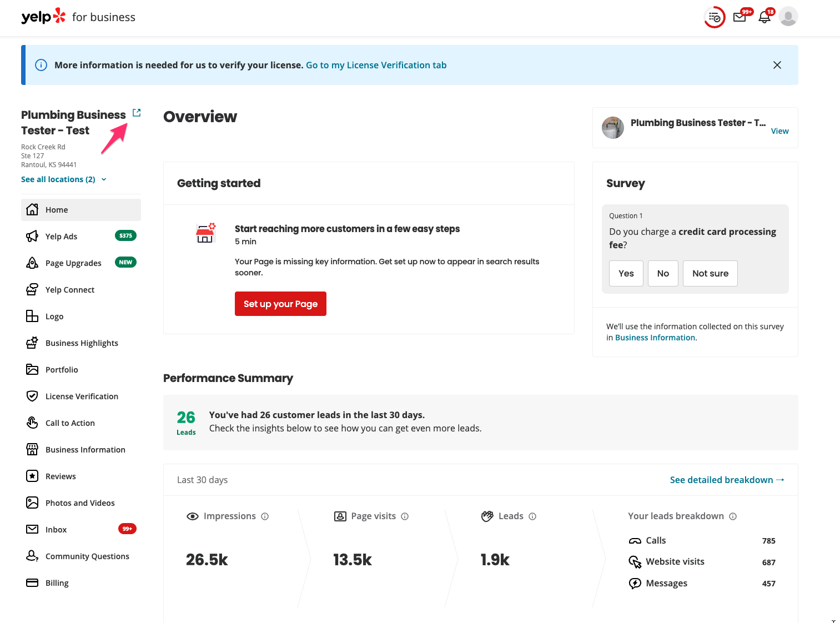Image resolution: width=840 pixels, height=623 pixels.
Task: Click the business photo thumbnail
Action: pos(613,128)
